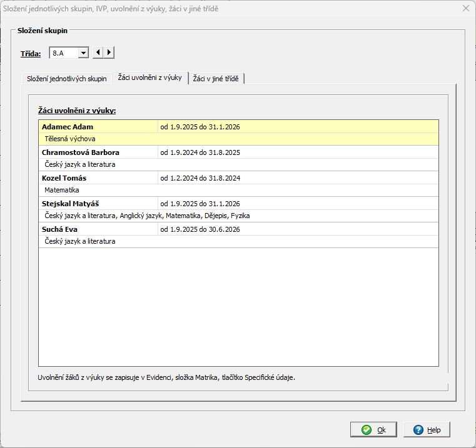Screen dimensions: 476x448
Task: Click the previous class arrow button
Action: (98, 53)
